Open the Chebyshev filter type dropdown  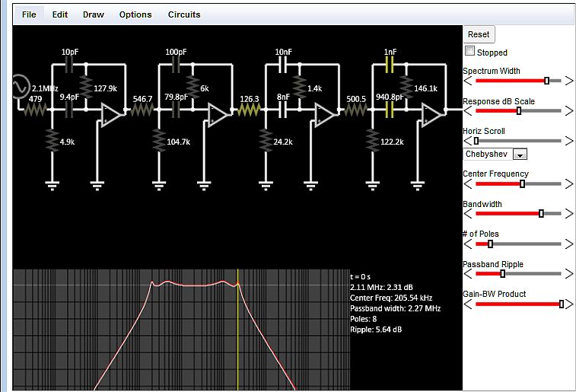pyautogui.click(x=495, y=154)
